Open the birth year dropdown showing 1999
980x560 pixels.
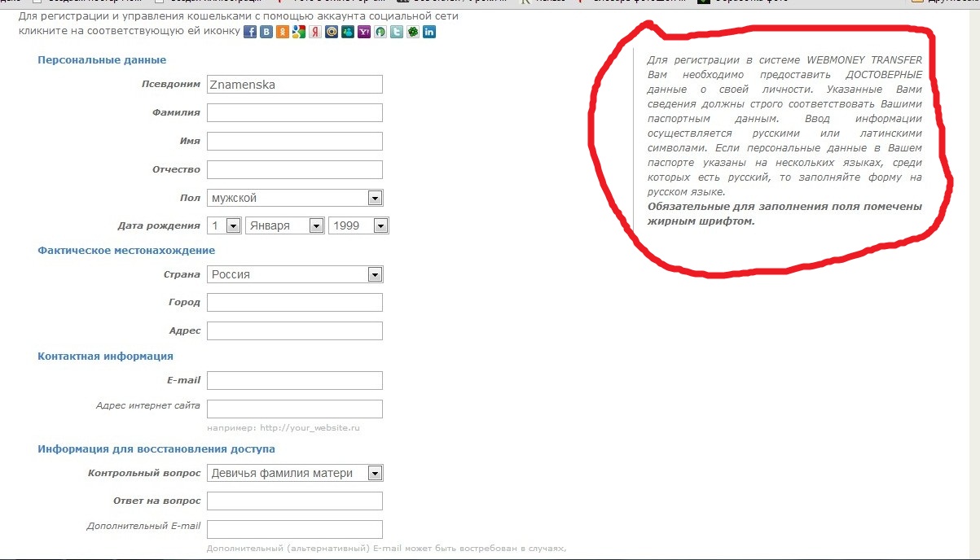(358, 225)
